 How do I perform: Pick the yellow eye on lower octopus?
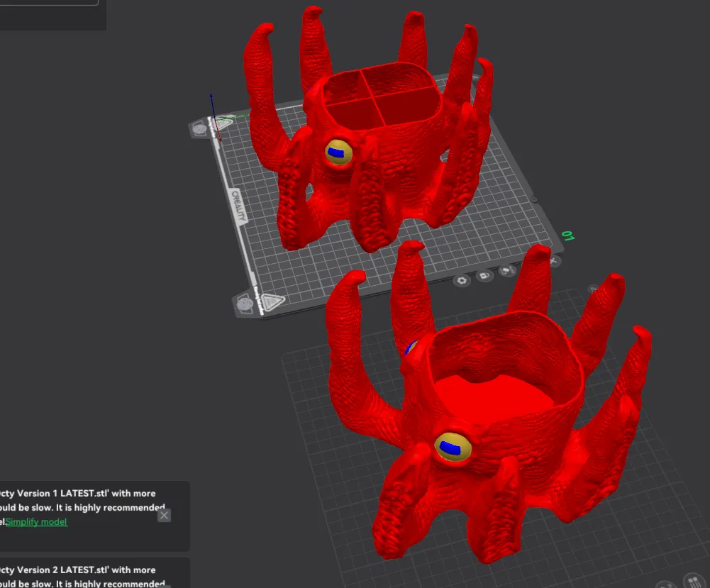pos(453,447)
